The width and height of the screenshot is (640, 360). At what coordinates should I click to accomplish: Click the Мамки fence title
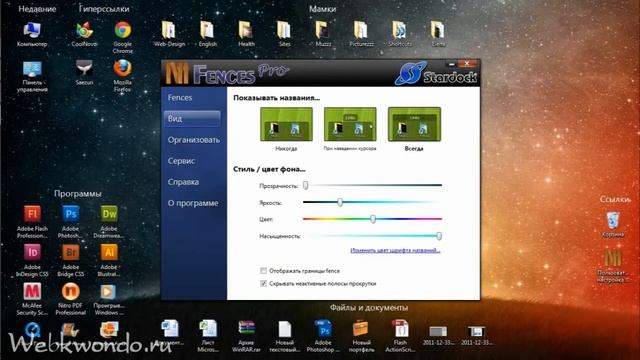click(x=322, y=9)
